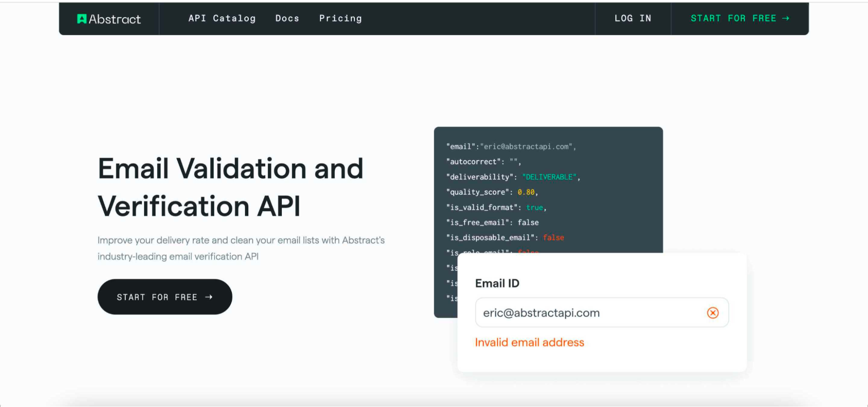Open the Pricing page
Viewport: 868px width, 407px height.
[x=340, y=18]
